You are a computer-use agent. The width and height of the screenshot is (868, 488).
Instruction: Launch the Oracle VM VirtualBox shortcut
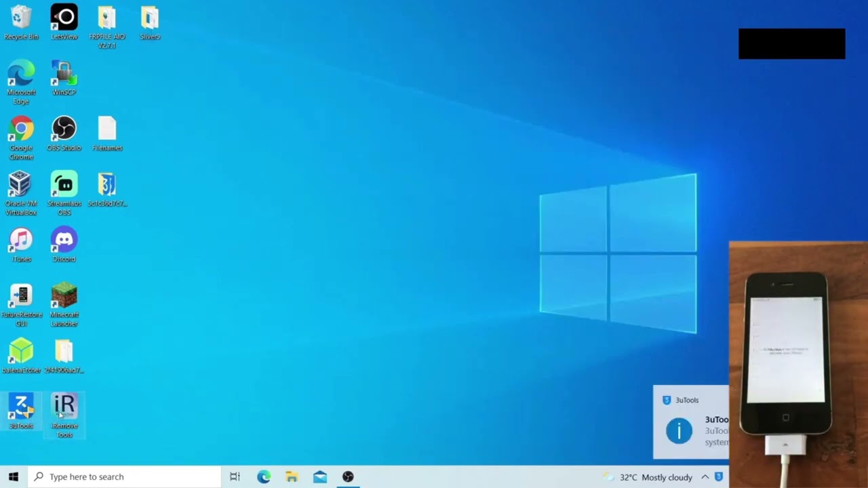click(x=21, y=194)
